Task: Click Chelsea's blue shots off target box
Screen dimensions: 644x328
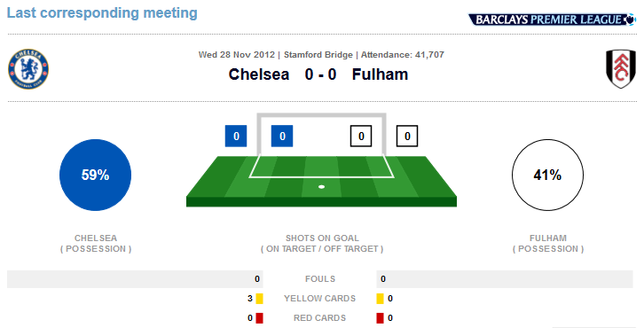Action: (236, 136)
